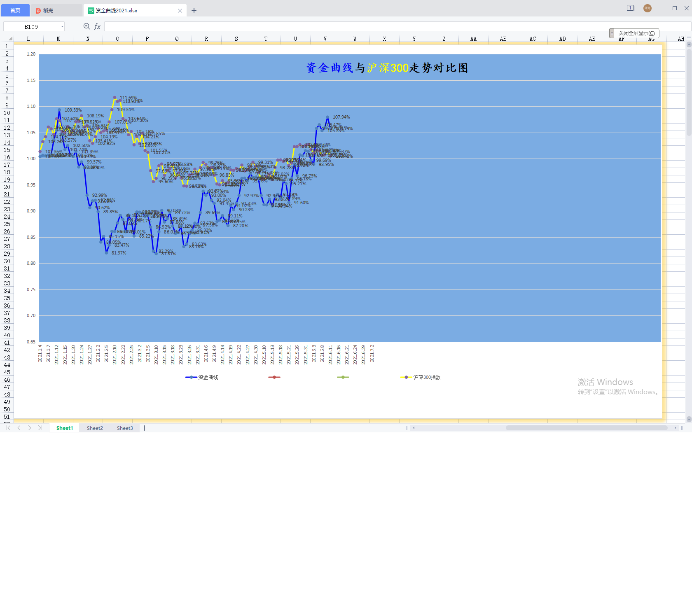This screenshot has height=616, width=692.
Task: Switch to the 首页 tab
Action: click(15, 10)
